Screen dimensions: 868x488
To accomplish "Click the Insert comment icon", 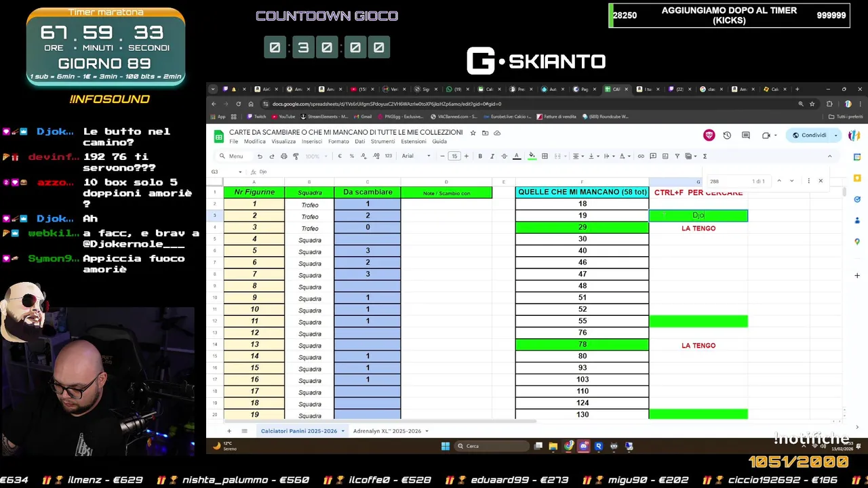I will tap(653, 156).
